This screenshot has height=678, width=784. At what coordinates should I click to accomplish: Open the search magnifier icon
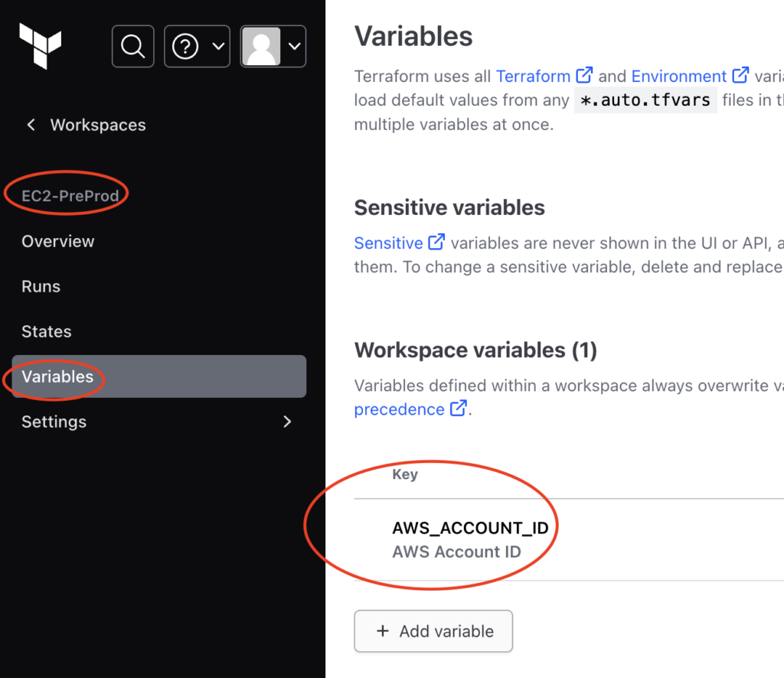click(133, 47)
